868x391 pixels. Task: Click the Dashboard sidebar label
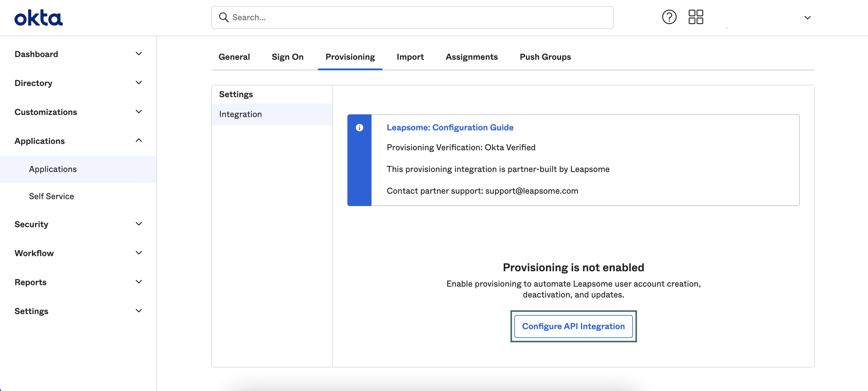point(37,54)
